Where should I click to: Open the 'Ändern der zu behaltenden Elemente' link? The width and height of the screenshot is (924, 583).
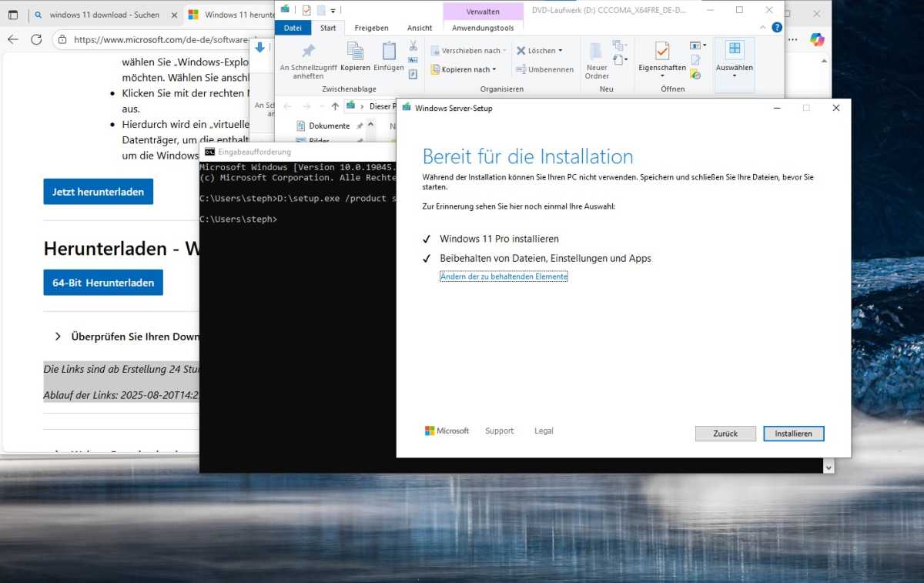click(x=504, y=276)
